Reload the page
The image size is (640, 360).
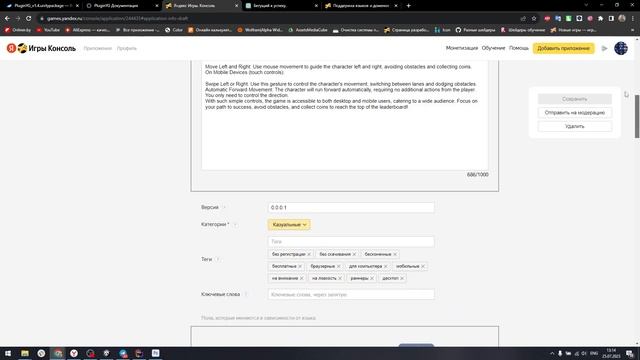(29, 18)
